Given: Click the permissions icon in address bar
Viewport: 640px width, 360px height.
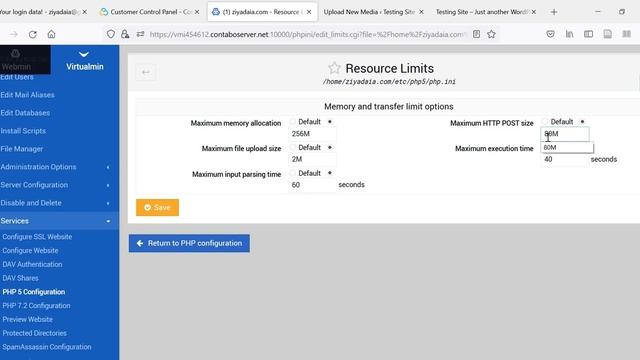Looking at the screenshot, I should (140, 34).
